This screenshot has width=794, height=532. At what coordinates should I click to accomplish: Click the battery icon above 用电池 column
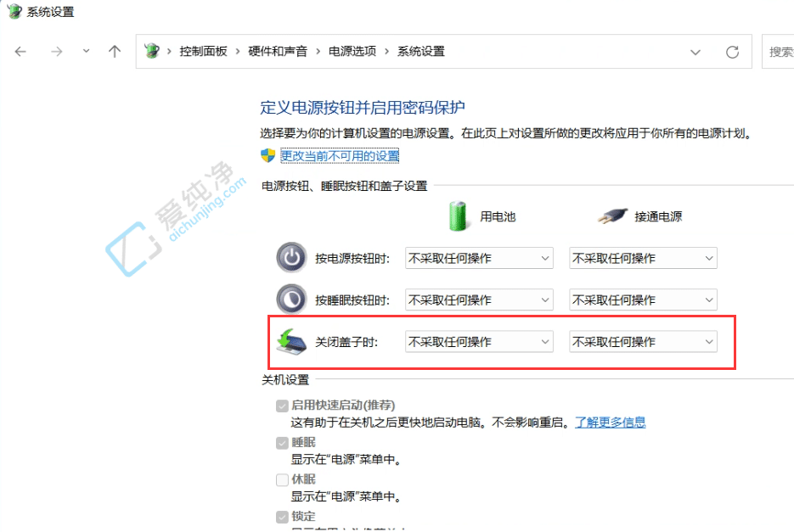coord(458,215)
